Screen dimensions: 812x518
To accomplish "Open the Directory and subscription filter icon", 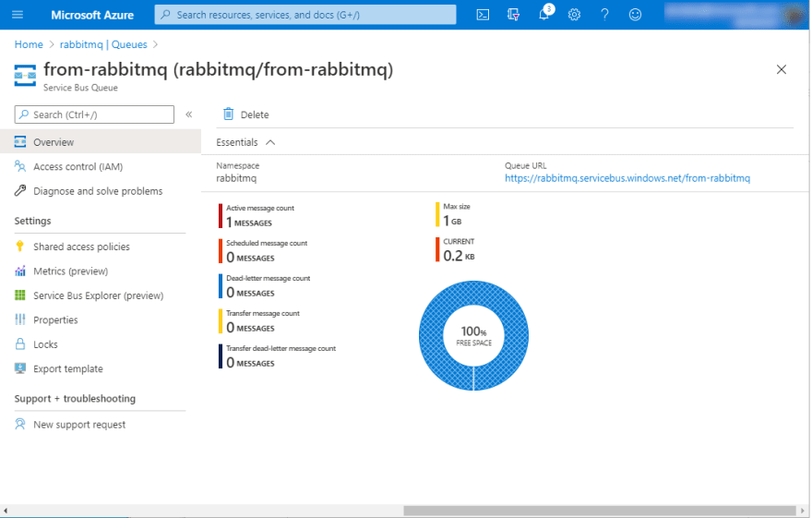I will pos(513,15).
